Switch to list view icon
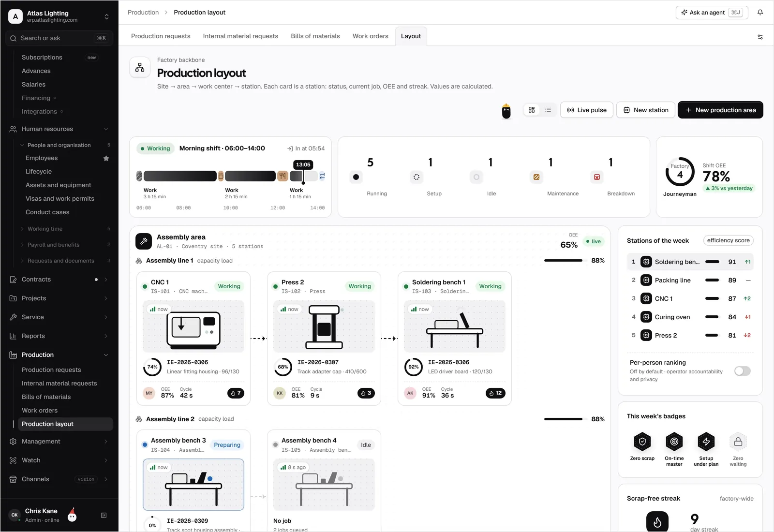This screenshot has width=774, height=532. coord(548,110)
